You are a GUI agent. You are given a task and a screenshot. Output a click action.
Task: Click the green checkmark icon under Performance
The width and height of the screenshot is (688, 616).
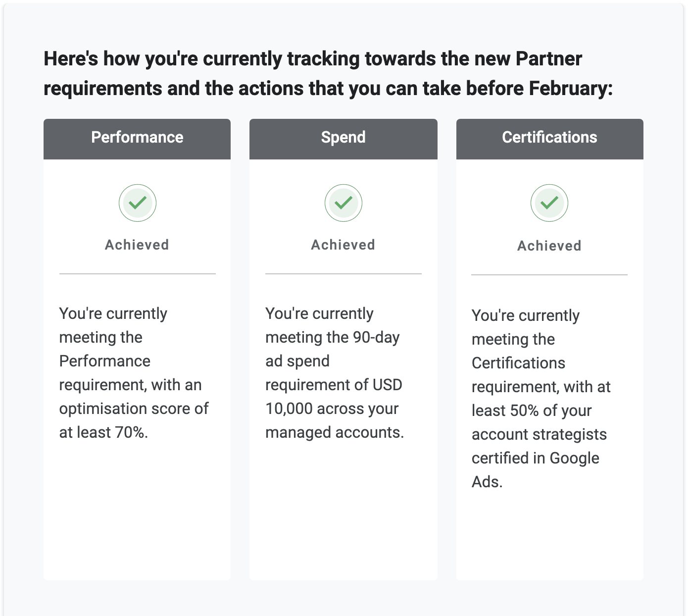(x=138, y=203)
